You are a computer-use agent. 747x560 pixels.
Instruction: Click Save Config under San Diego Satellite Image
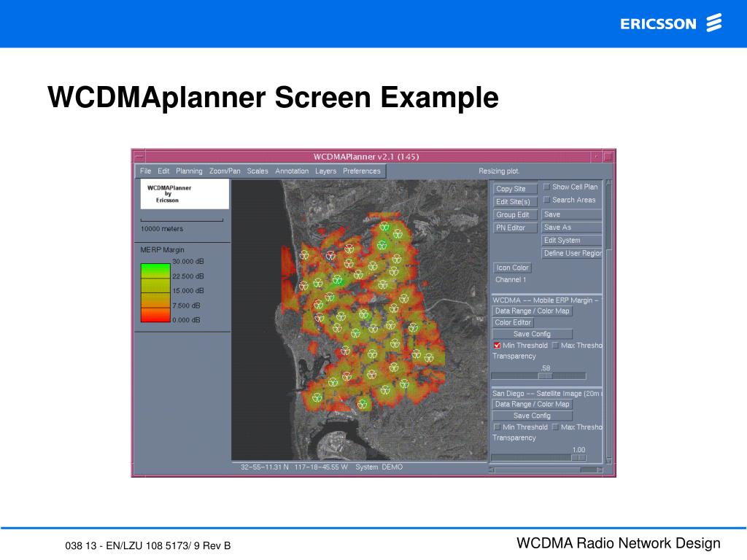(x=532, y=416)
